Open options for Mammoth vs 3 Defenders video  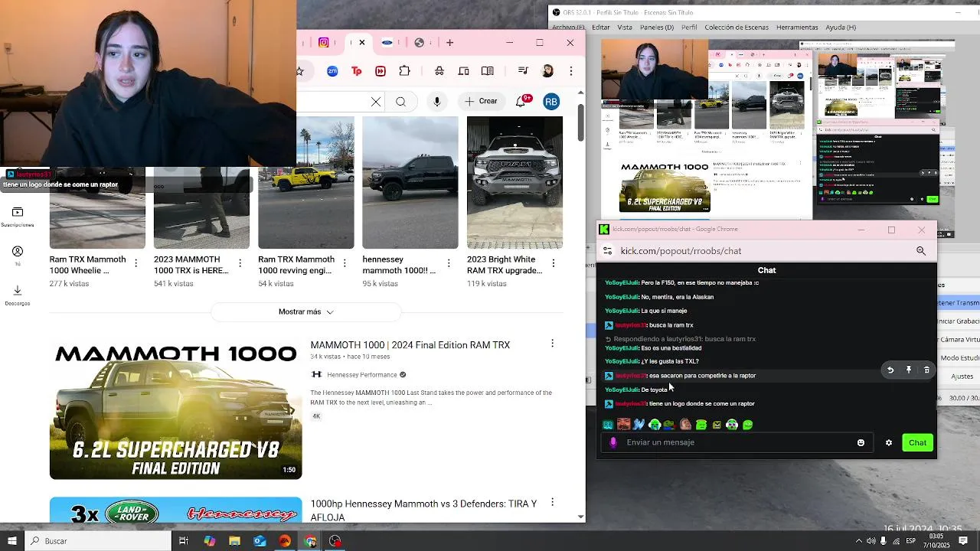(x=552, y=503)
